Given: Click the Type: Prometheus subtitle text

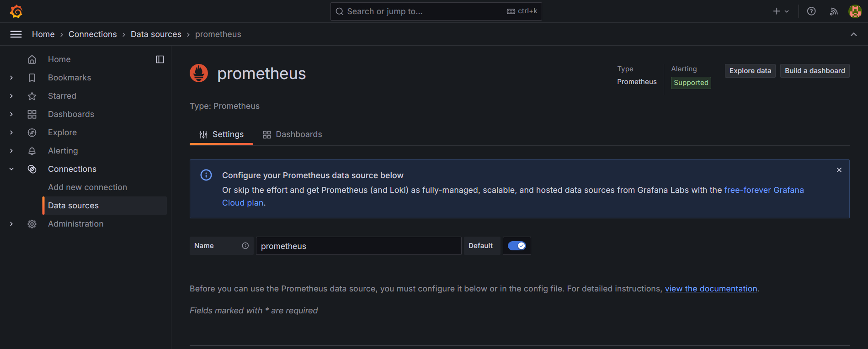Looking at the screenshot, I should click(x=224, y=106).
